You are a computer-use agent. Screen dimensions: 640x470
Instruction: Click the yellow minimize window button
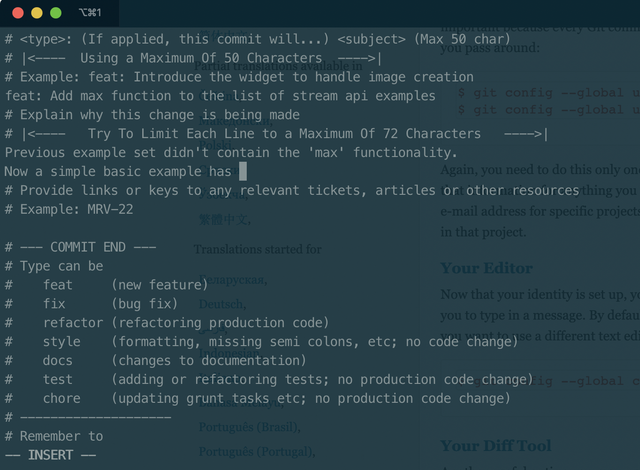pyautogui.click(x=37, y=13)
